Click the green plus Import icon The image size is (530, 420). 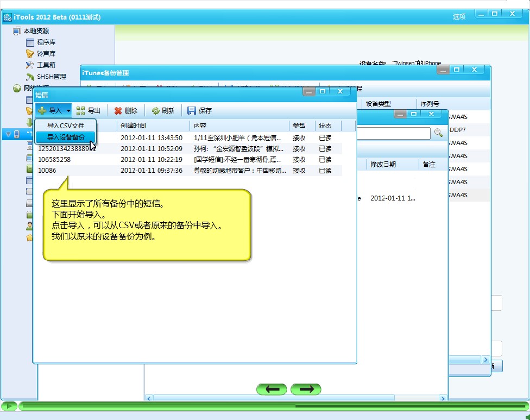[x=42, y=111]
